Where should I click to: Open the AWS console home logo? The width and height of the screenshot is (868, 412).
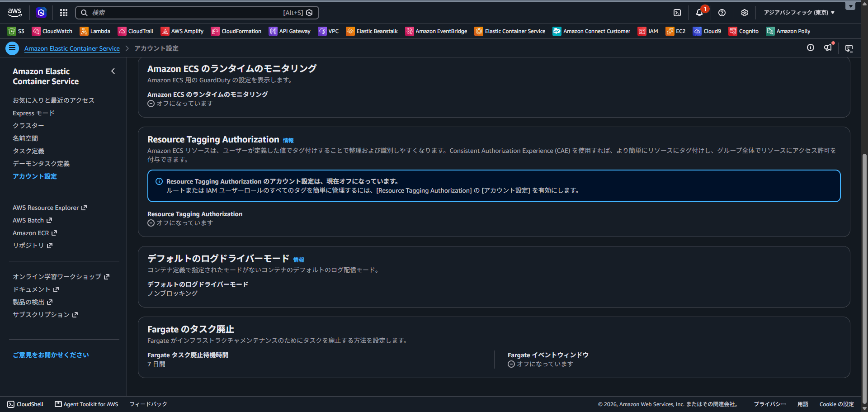[x=14, y=13]
